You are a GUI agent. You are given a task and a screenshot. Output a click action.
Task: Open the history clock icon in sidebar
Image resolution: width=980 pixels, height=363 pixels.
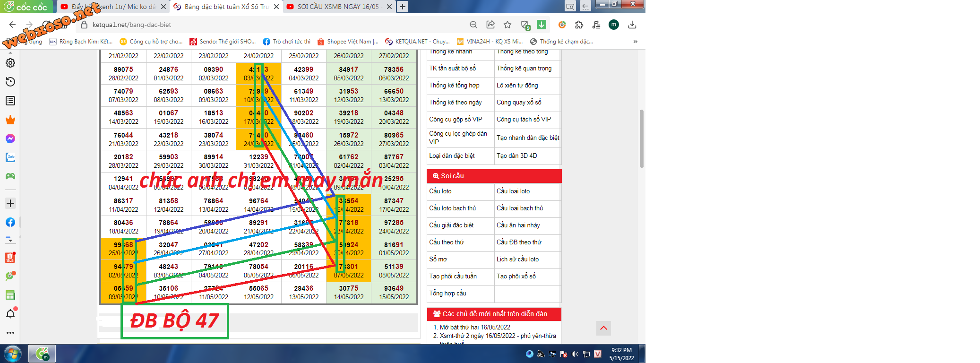click(x=10, y=82)
